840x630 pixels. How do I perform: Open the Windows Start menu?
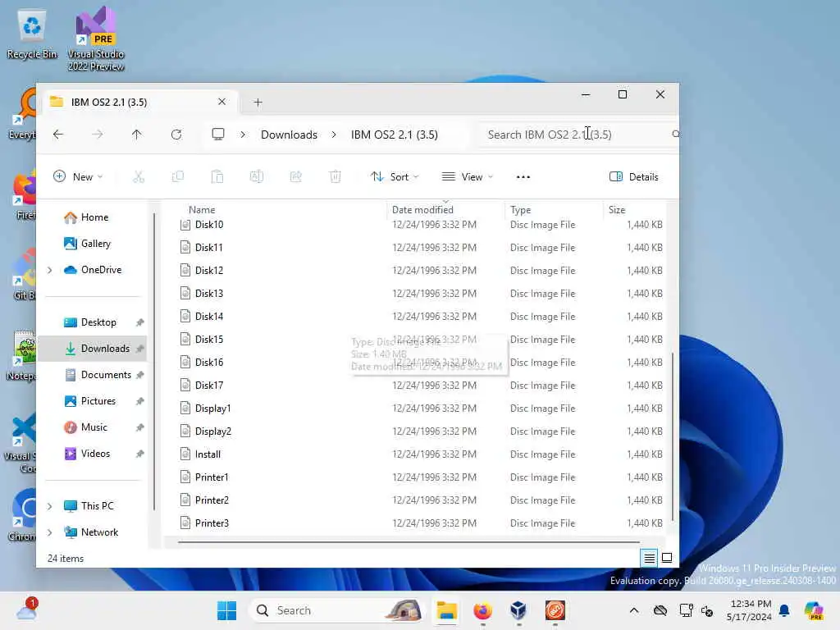tap(226, 610)
